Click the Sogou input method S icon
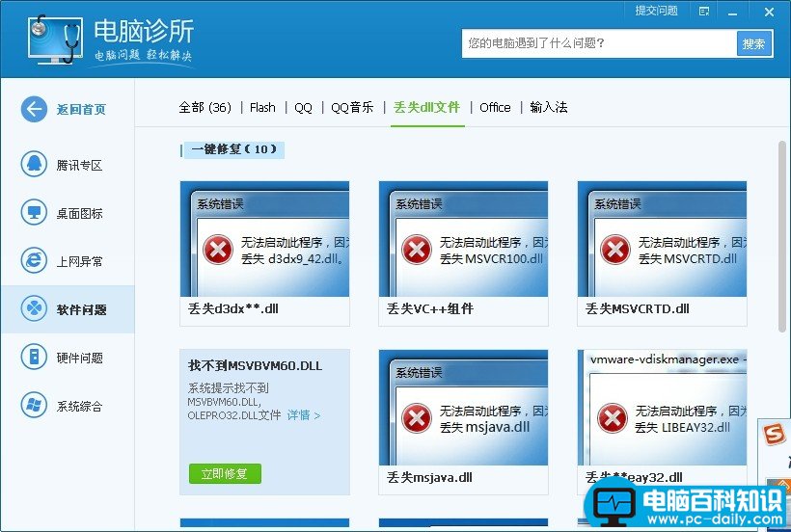Image resolution: width=791 pixels, height=532 pixels. pos(775,434)
